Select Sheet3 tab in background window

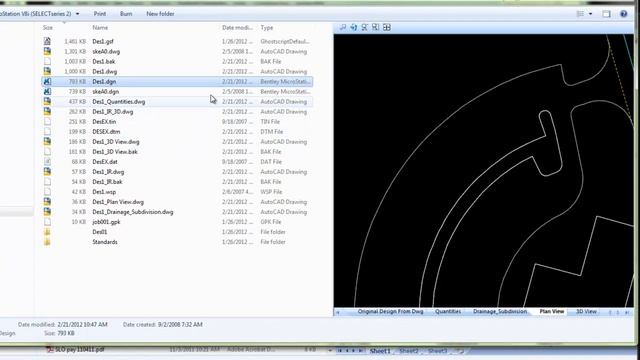[x=437, y=351]
